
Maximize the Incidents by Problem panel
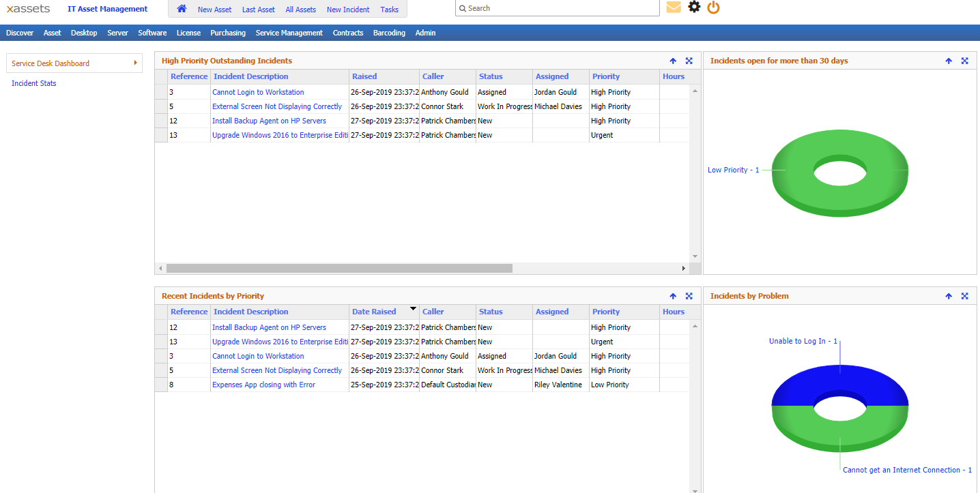pos(964,295)
